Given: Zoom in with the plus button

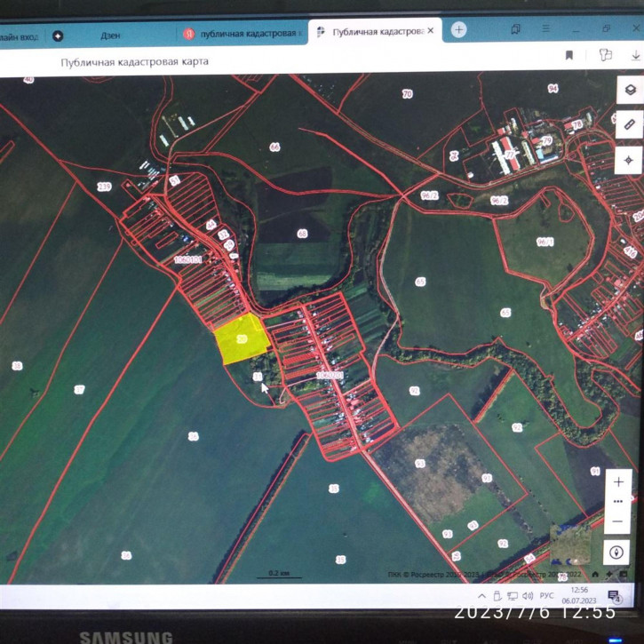Looking at the screenshot, I should [618, 482].
